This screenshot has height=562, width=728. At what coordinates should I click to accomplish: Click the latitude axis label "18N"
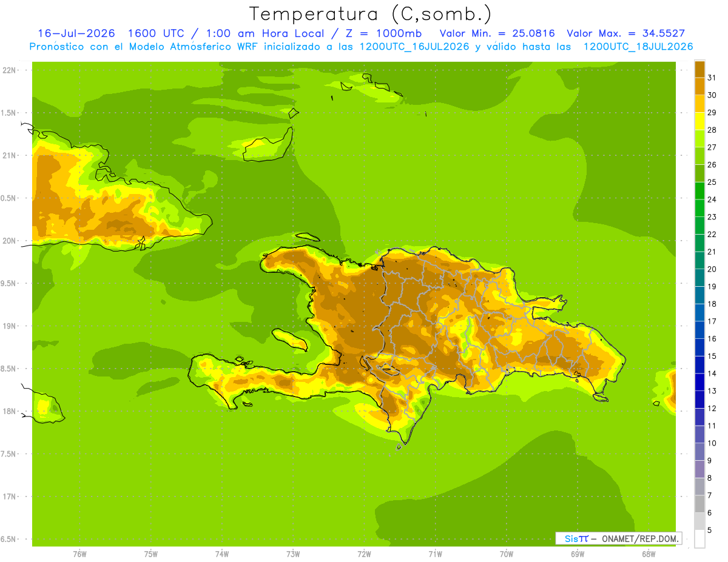point(9,412)
